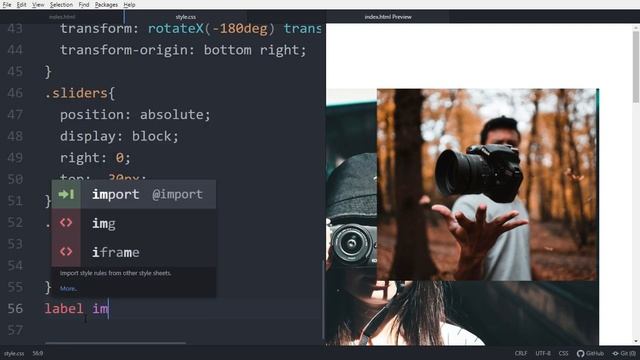Open the File menu
Viewport: 640px width, 360px height.
click(x=7, y=5)
